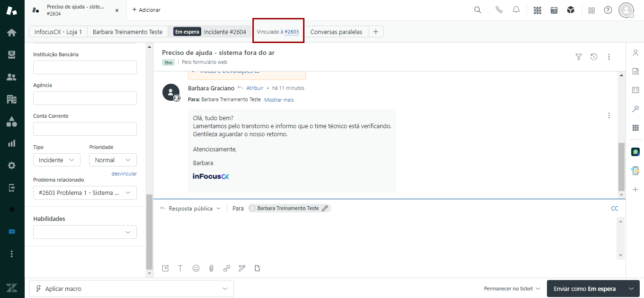Open the Prioridade dropdown set to Normal

coord(113,160)
